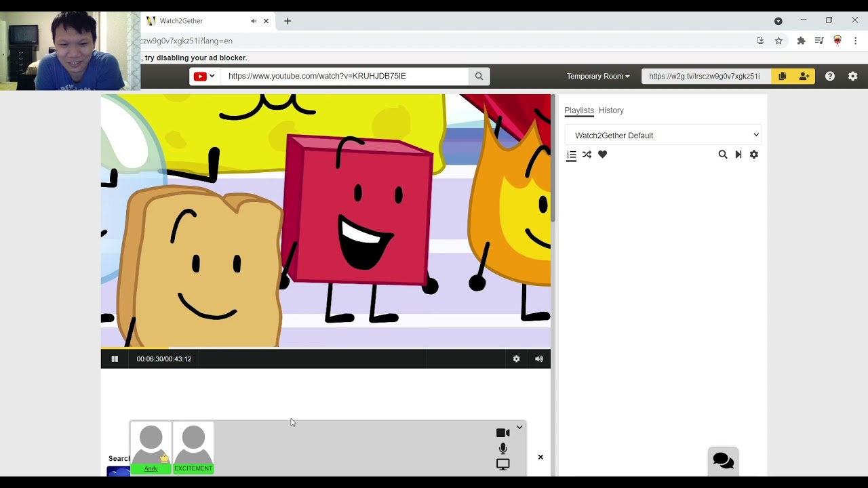The image size is (868, 488).
Task: Mute the Watch2Gether browser tab audio
Action: (254, 21)
